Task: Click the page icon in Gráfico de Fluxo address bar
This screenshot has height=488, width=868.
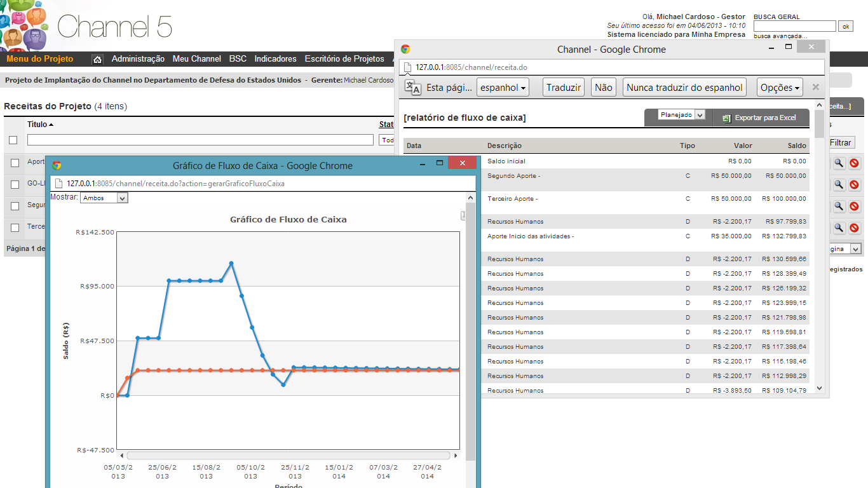Action: (x=58, y=184)
